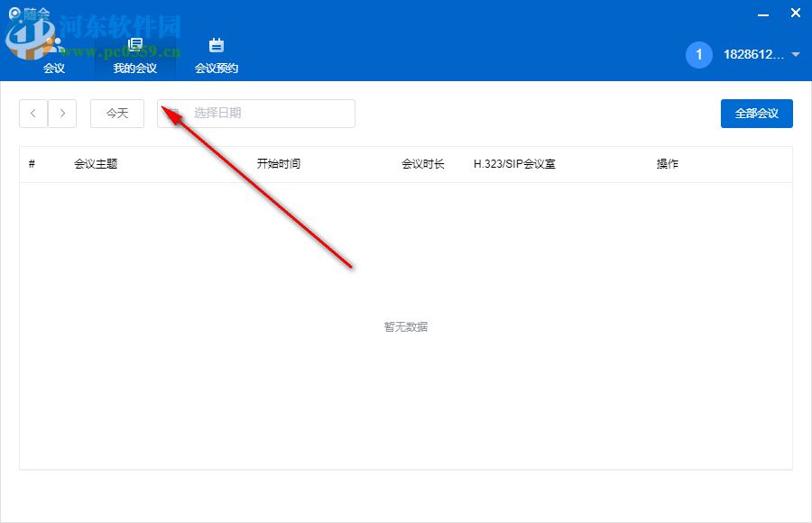
Task: Click the H.323/SIP会议室 column header
Action: click(514, 164)
